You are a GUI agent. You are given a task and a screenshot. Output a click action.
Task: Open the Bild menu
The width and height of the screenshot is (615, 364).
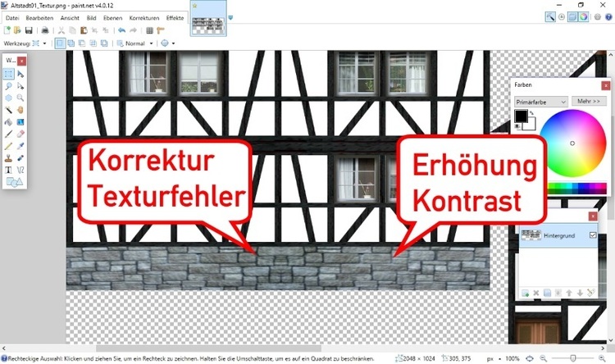click(91, 18)
